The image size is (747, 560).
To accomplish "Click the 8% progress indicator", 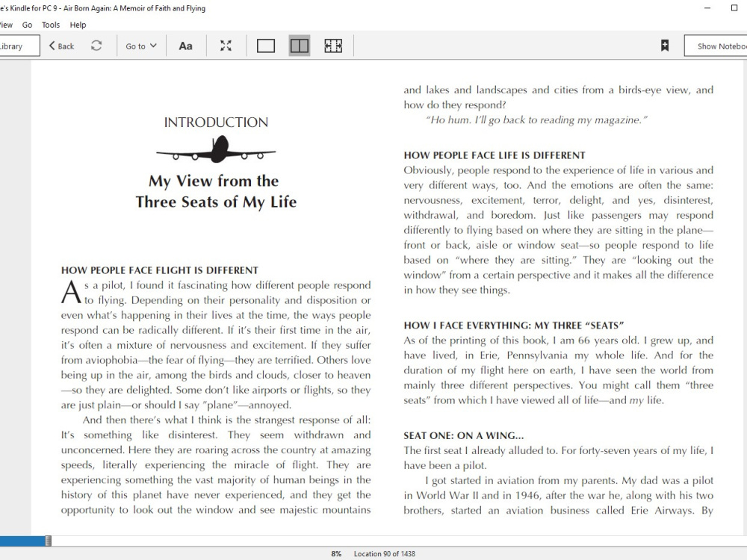I will (x=336, y=554).
